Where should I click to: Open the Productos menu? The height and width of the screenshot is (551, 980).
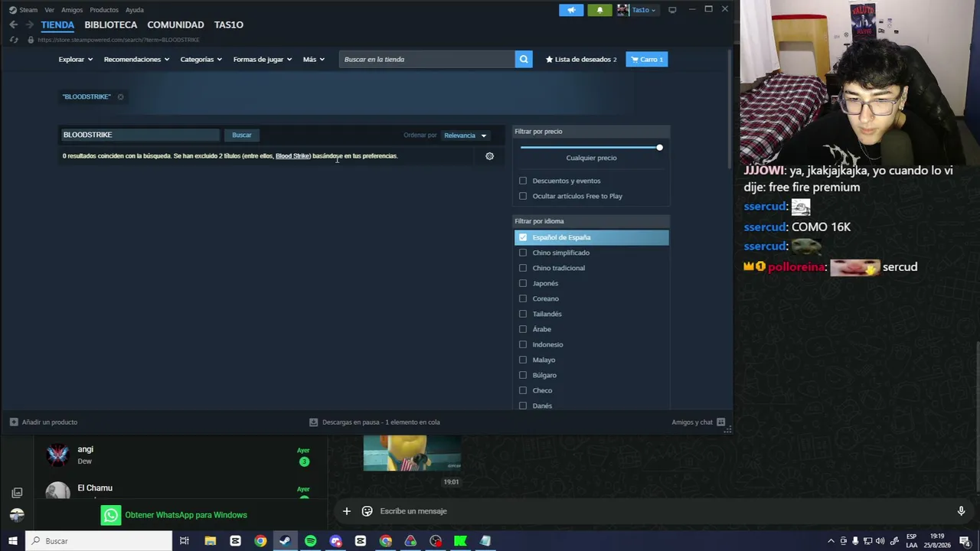[x=104, y=10]
